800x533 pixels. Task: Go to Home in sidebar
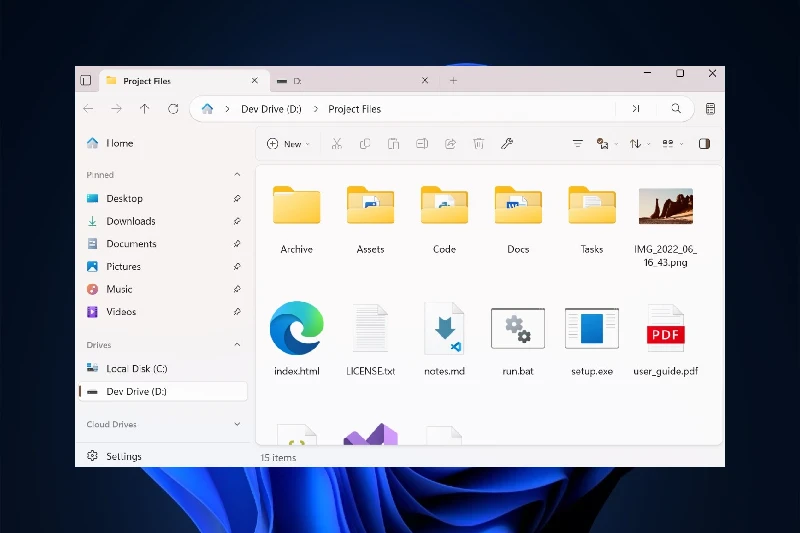click(163, 143)
